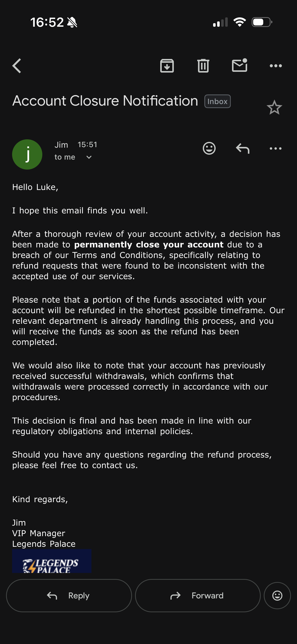The width and height of the screenshot is (297, 644).
Task: Open the top toolbar three-dot menu
Action: click(x=276, y=66)
